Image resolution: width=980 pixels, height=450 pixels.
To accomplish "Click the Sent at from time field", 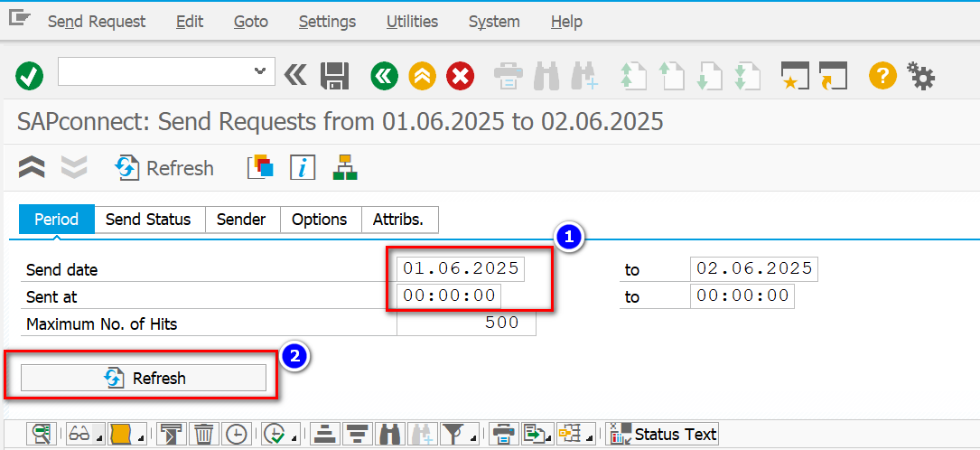I will pos(450,295).
